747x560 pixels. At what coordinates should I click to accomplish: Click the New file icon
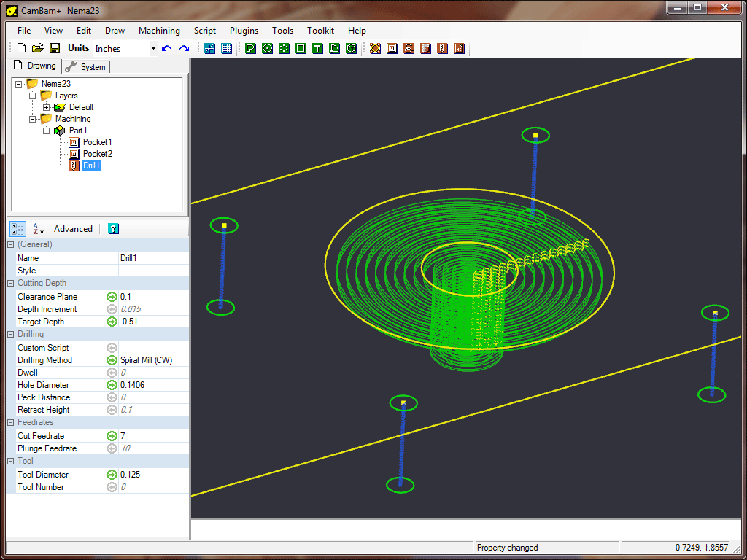(x=21, y=48)
